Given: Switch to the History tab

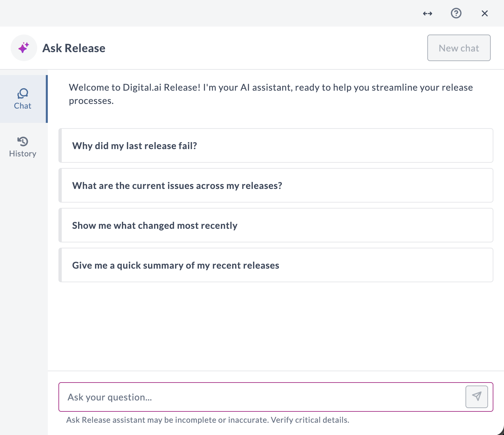Looking at the screenshot, I should [22, 146].
